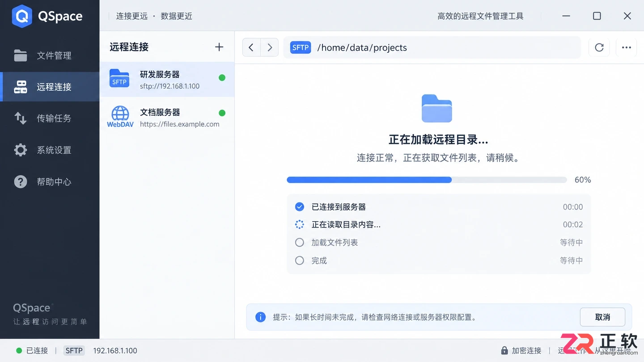Click the 系统设置 gear icon
The width and height of the screenshot is (644, 362).
[x=21, y=150]
